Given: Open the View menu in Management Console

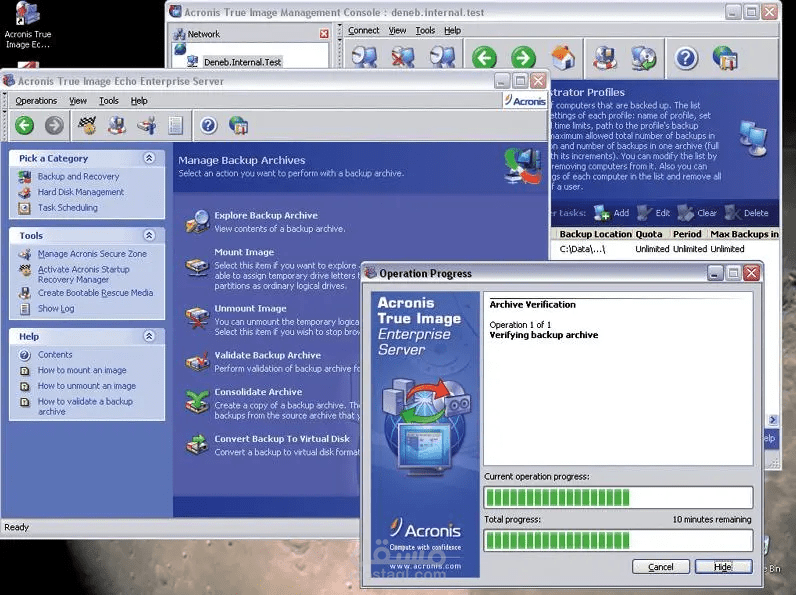Looking at the screenshot, I should point(397,30).
